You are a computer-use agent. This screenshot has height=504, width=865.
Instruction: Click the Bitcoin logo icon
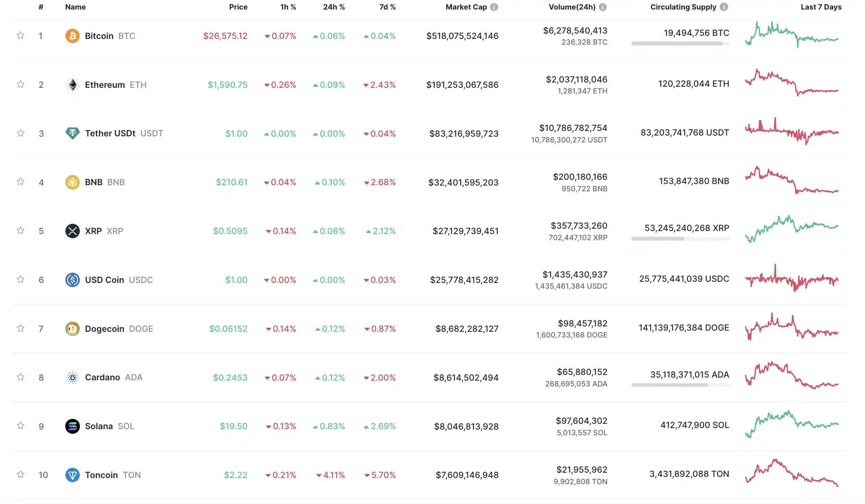pos(72,36)
